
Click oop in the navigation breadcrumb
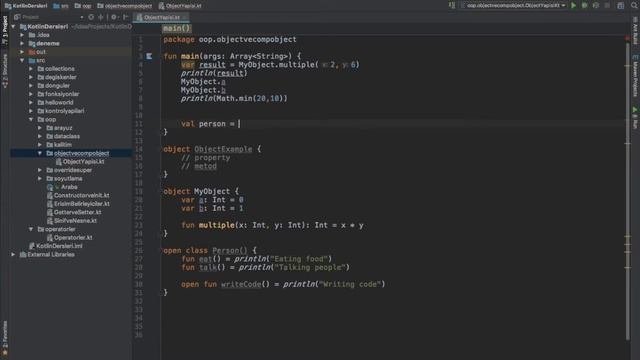click(83, 6)
